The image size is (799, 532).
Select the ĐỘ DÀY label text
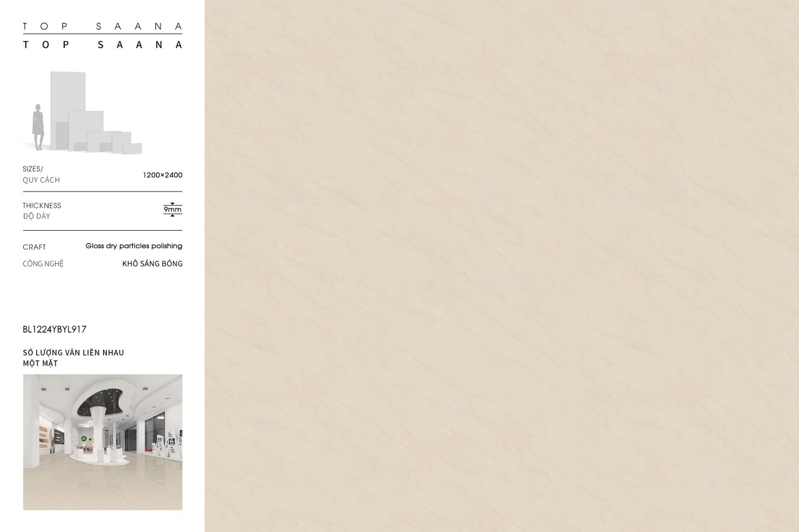click(36, 216)
